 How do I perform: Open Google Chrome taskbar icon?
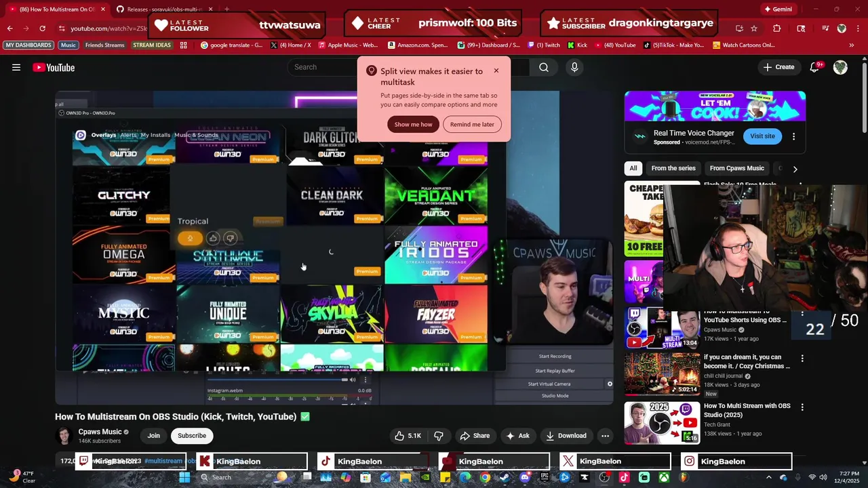coord(485,477)
